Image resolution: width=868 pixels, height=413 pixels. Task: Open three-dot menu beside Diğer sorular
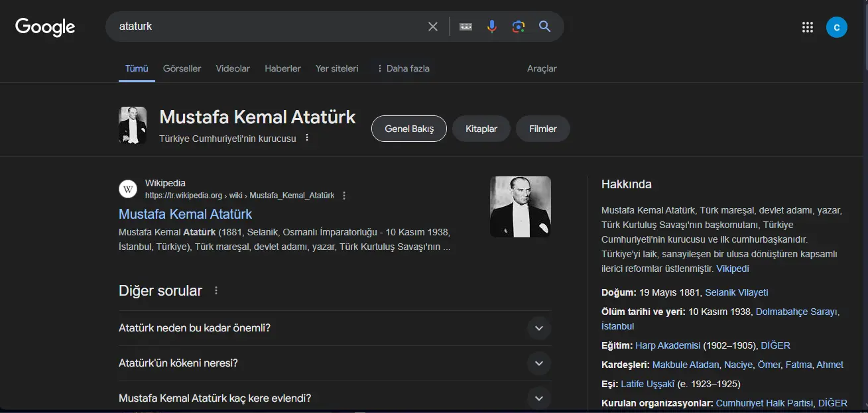pyautogui.click(x=216, y=290)
